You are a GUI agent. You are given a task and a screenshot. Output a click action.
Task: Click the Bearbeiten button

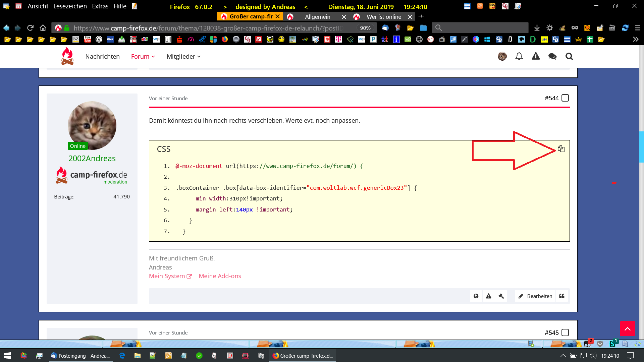click(535, 296)
